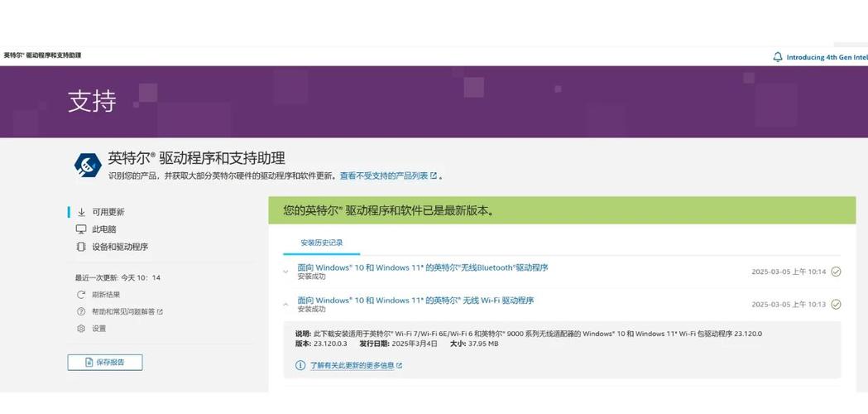The height and width of the screenshot is (414, 868).
Task: Click 英特尔 驱动程序和支持助理 title bar text
Action: (x=43, y=55)
